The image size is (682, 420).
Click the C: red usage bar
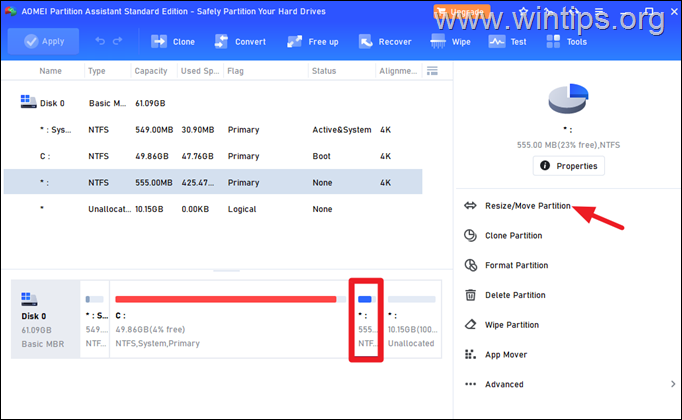pyautogui.click(x=225, y=299)
